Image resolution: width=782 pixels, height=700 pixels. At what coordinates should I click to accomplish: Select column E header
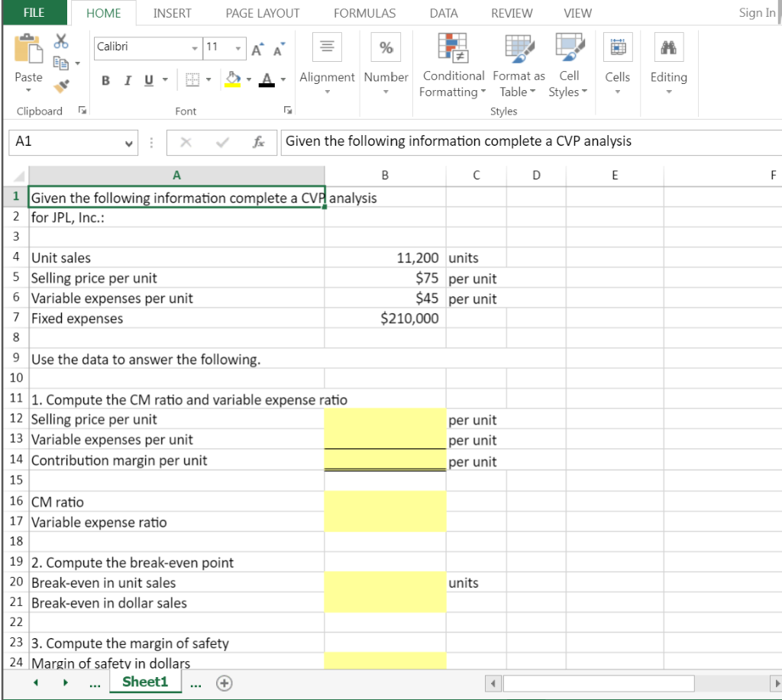pyautogui.click(x=615, y=176)
